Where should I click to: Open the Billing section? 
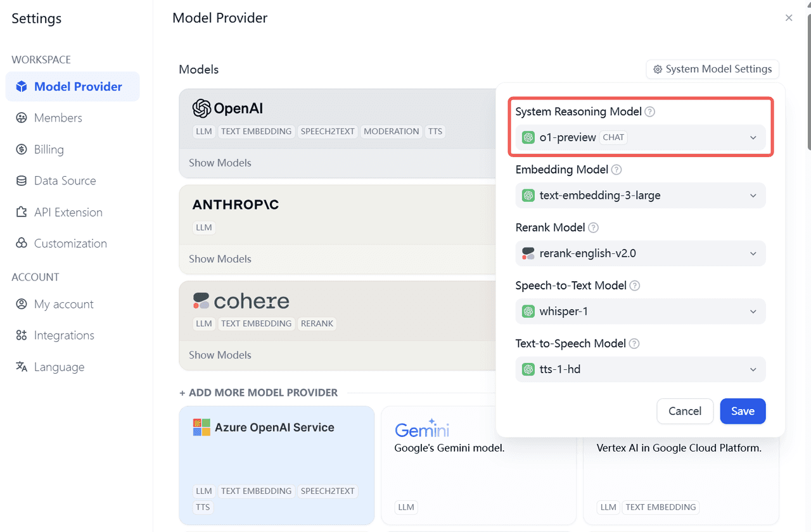click(21, 149)
